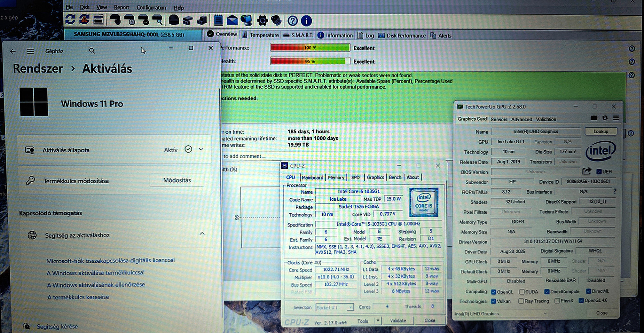Switch to the S.M.A.R.T. tab
The width and height of the screenshot is (644, 333).
(x=299, y=35)
